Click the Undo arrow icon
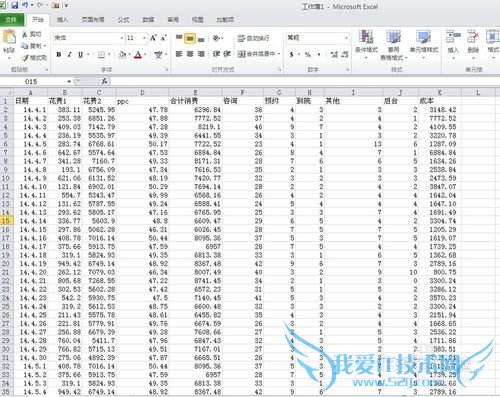Image resolution: width=500 pixels, height=397 pixels. coord(25,5)
